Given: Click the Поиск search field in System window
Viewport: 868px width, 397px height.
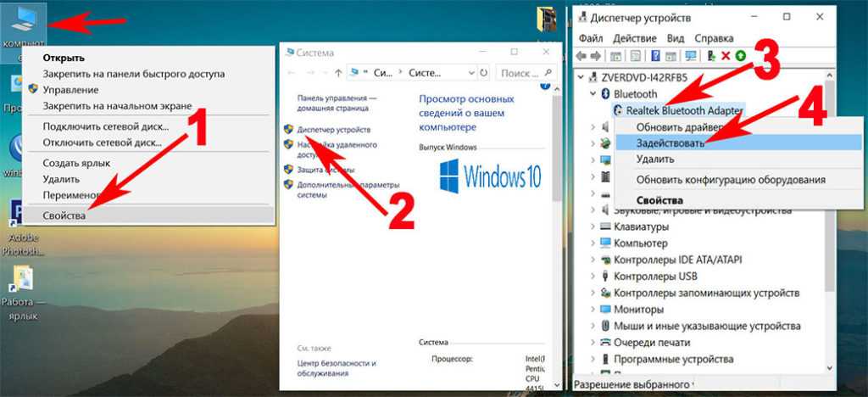Looking at the screenshot, I should click(x=519, y=73).
